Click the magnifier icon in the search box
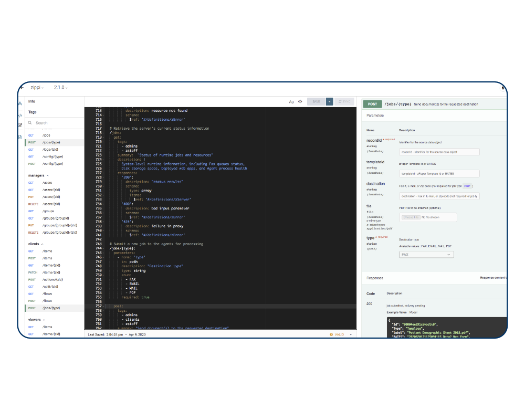Screen dimensions: 525x420 (30, 123)
